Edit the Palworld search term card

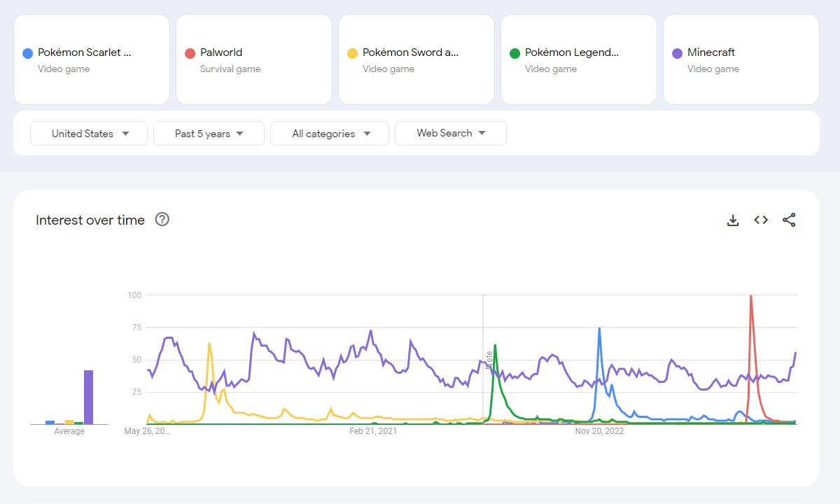click(254, 59)
